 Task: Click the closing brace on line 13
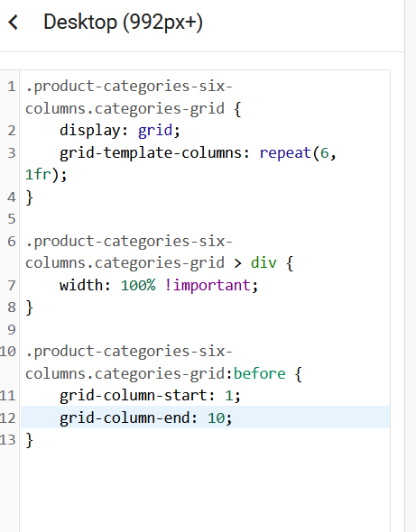point(30,440)
